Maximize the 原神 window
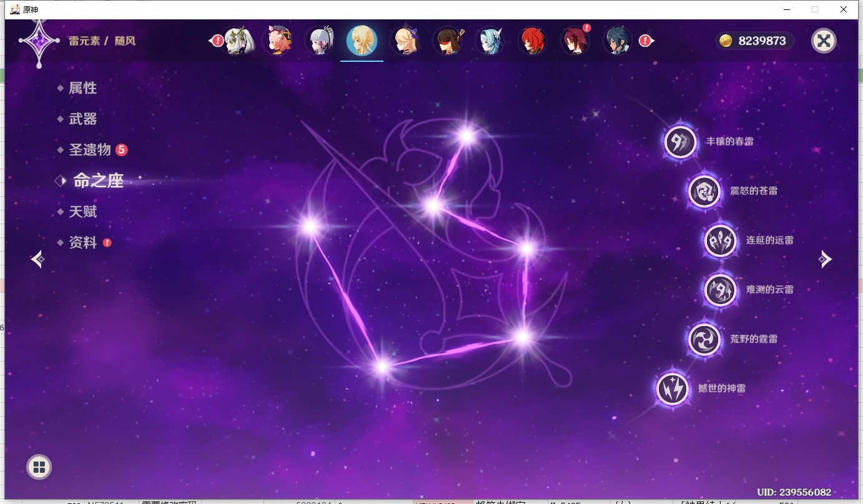 pyautogui.click(x=815, y=9)
